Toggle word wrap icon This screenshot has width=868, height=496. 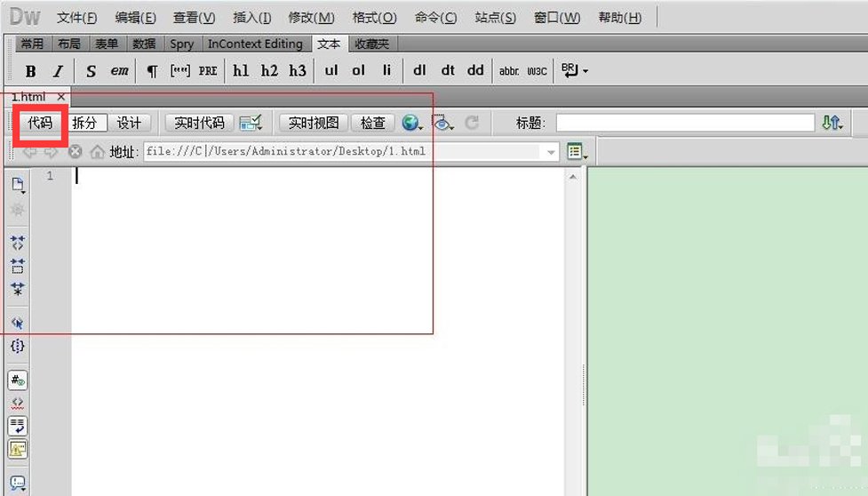(x=17, y=426)
